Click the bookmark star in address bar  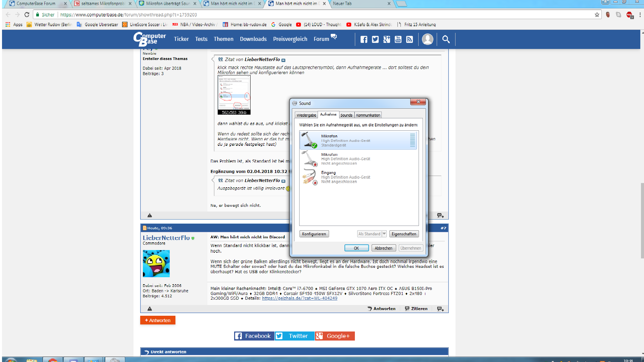597,15
